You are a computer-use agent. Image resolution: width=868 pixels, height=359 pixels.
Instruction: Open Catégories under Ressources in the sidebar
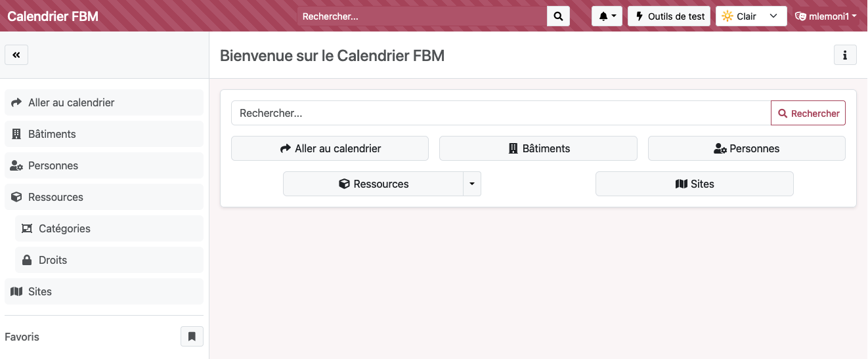click(109, 228)
